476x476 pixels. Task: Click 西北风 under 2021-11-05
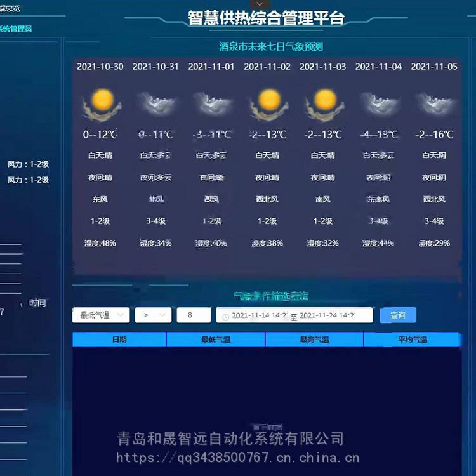pyautogui.click(x=434, y=199)
